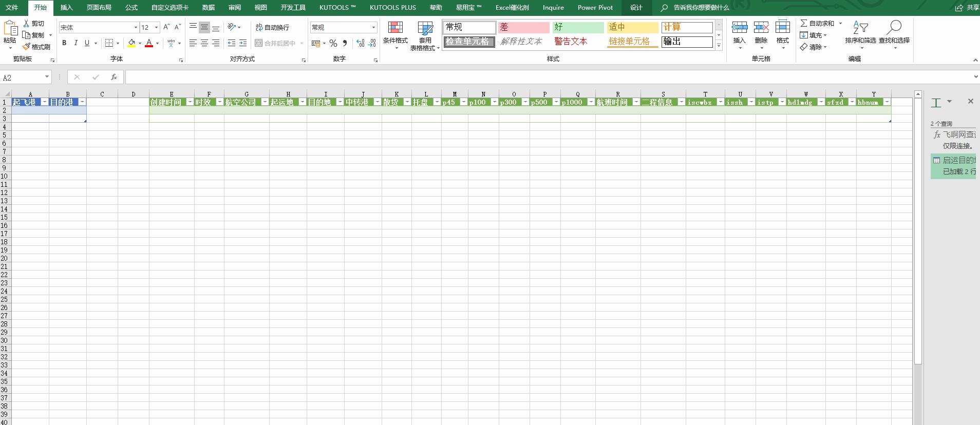Apply the yellow fill color swatch
Viewport: 980px width, 425px height.
pos(131,43)
